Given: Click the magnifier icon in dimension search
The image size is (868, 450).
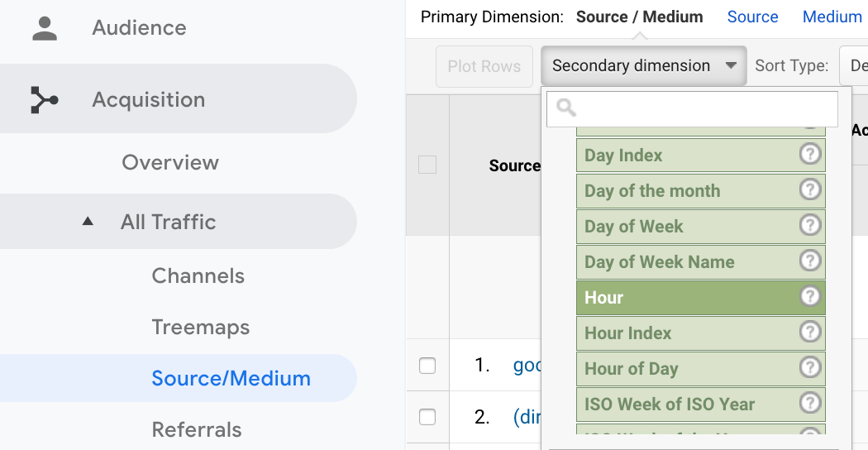Looking at the screenshot, I should pos(566,108).
